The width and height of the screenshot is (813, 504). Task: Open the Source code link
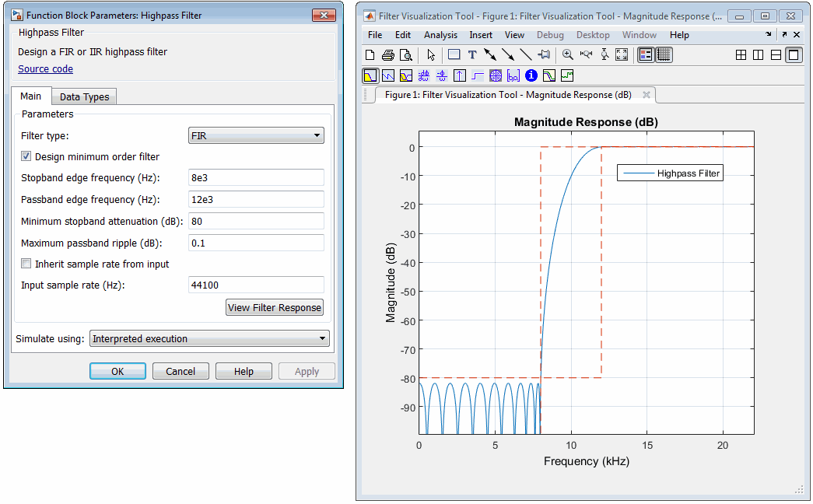tap(45, 68)
